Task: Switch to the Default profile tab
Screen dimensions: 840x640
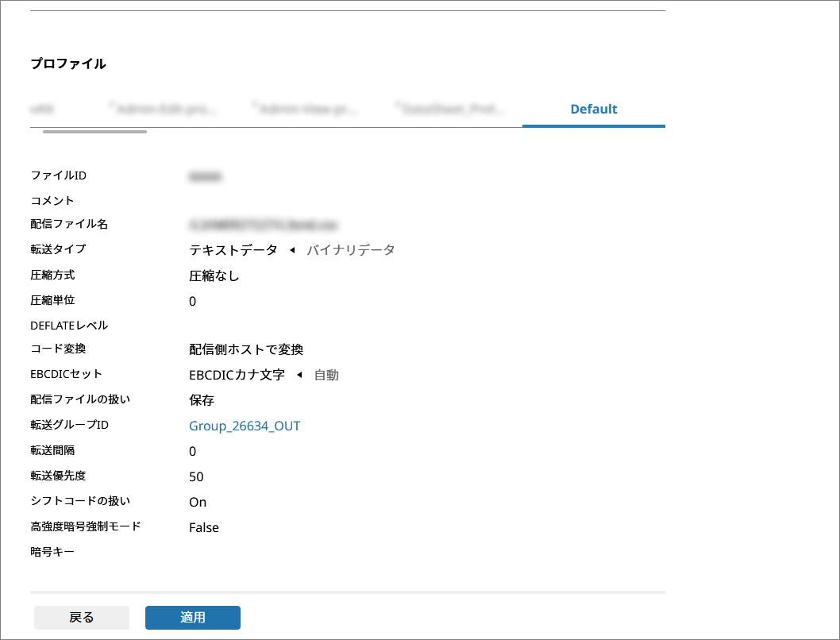Action: click(x=593, y=110)
